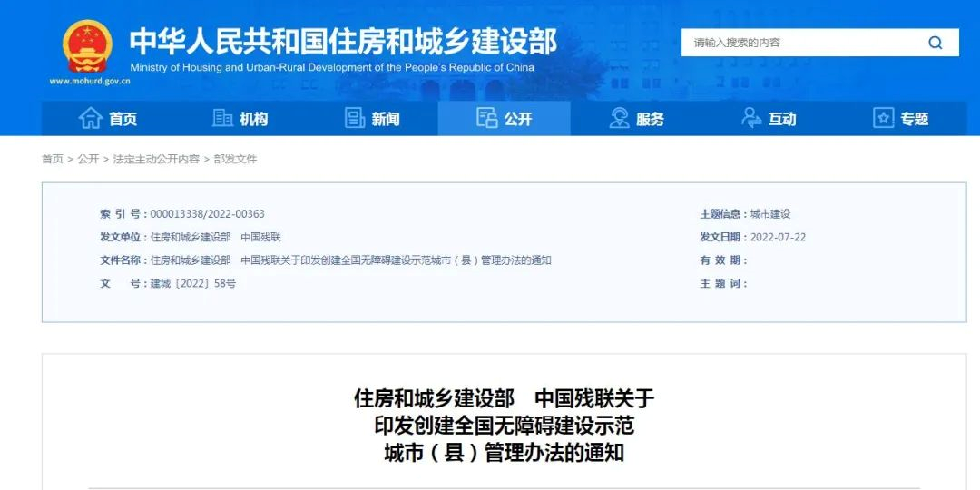The height and width of the screenshot is (490, 980).
Task: Click the house icon beside 首页
Action: 90,118
